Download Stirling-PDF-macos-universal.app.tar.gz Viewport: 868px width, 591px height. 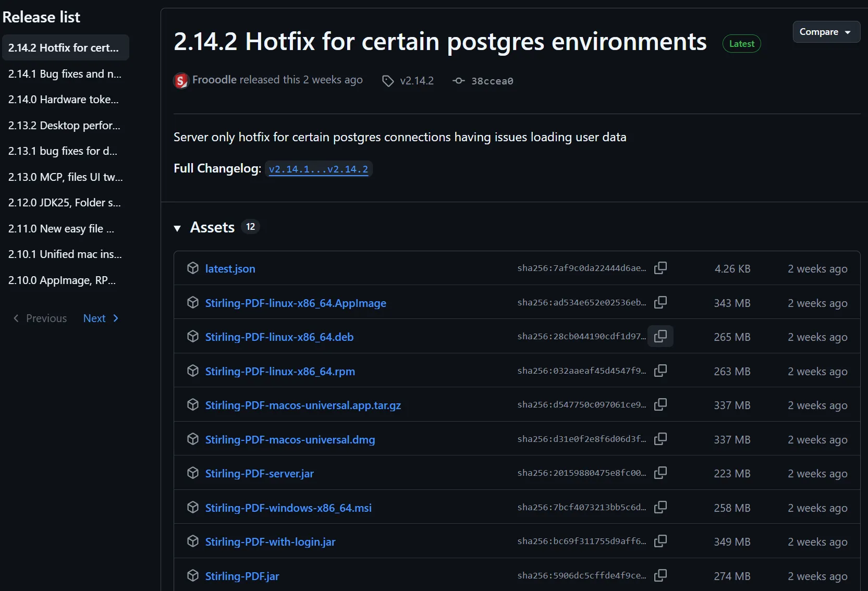click(303, 405)
